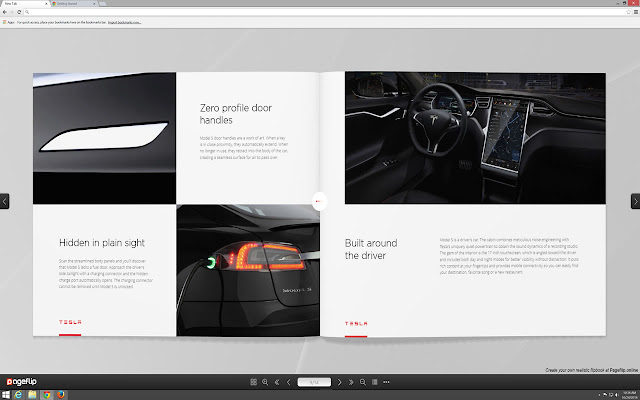Switch to the Getting Started tab
This screenshot has height=400, width=640.
[x=73, y=3]
